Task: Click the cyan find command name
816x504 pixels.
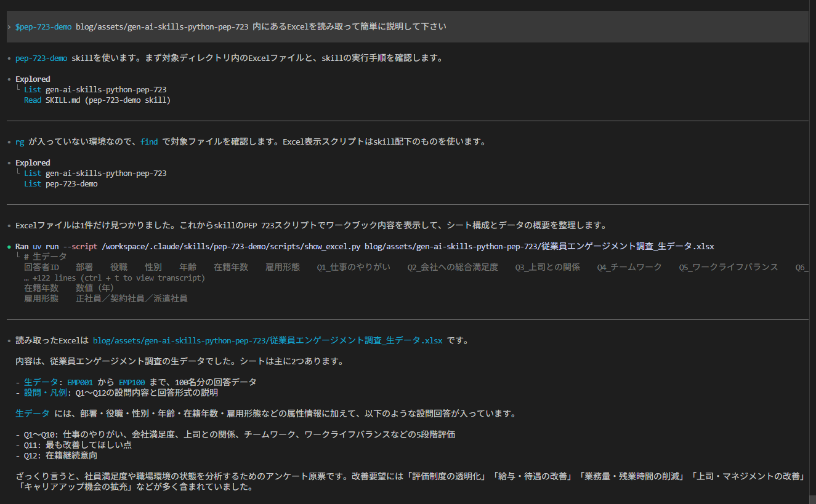Action: (x=149, y=142)
